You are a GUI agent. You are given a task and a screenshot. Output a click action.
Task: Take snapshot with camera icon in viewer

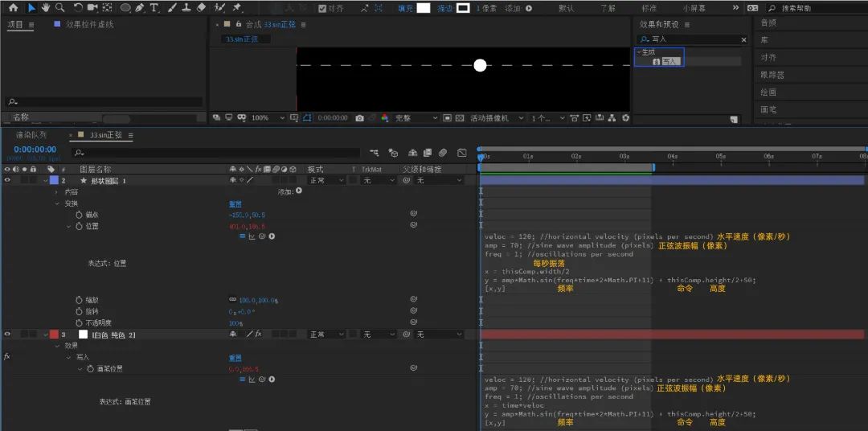(x=360, y=118)
